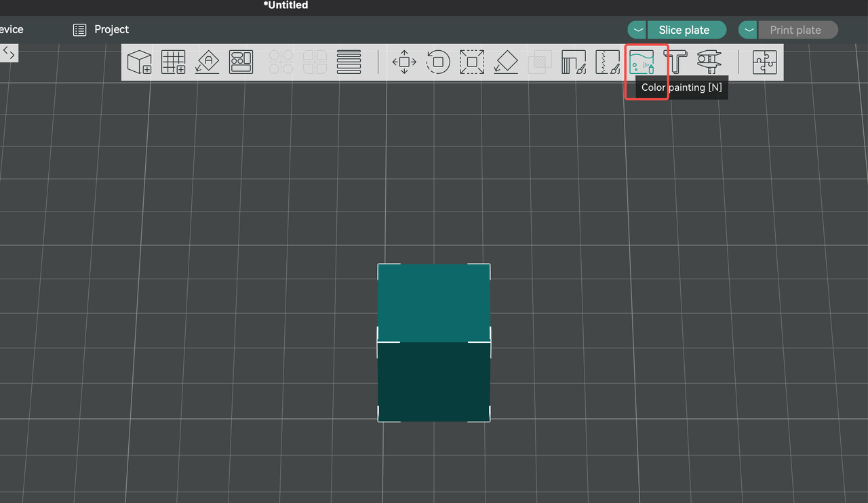868x503 pixels.
Task: Click the greyed-out Cut tool icon
Action: [x=540, y=62]
